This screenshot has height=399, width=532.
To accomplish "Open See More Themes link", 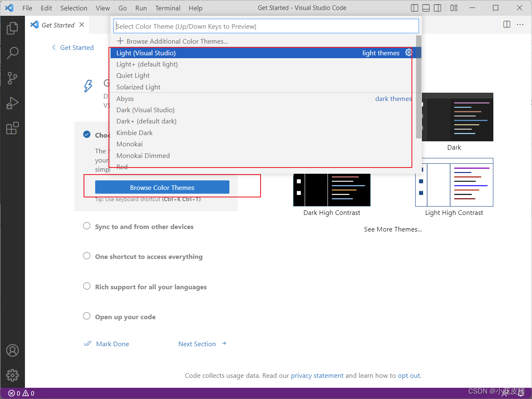I will tap(393, 229).
